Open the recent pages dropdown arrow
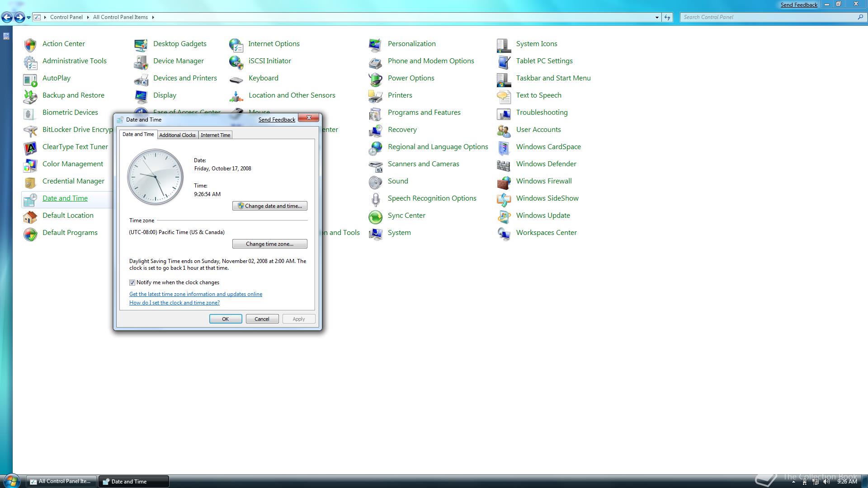The height and width of the screenshot is (488, 868). [x=28, y=17]
